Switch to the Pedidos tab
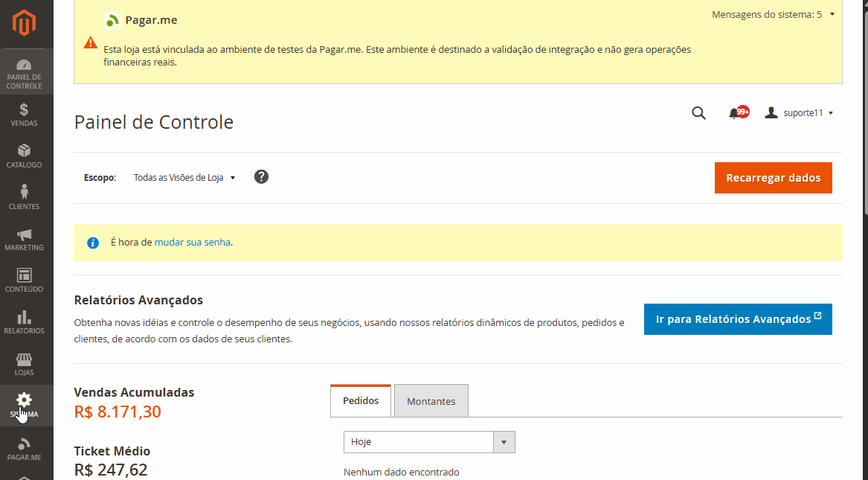 [x=361, y=401]
